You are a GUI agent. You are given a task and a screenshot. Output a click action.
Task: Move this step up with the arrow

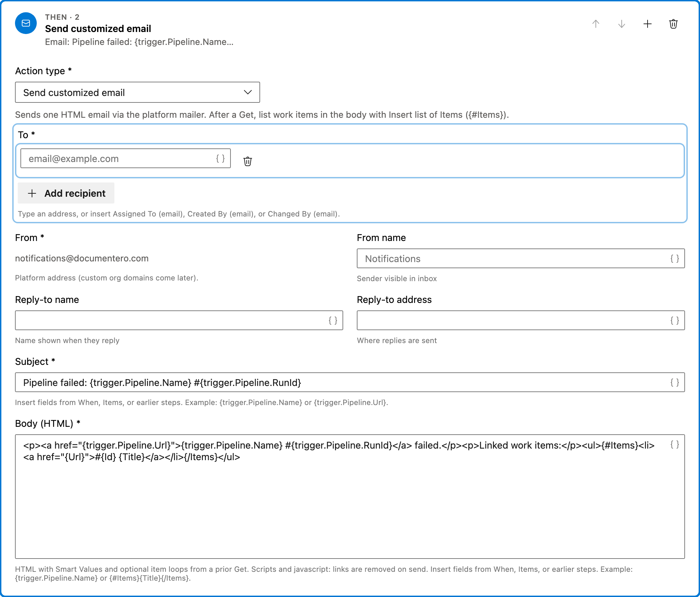pyautogui.click(x=595, y=24)
